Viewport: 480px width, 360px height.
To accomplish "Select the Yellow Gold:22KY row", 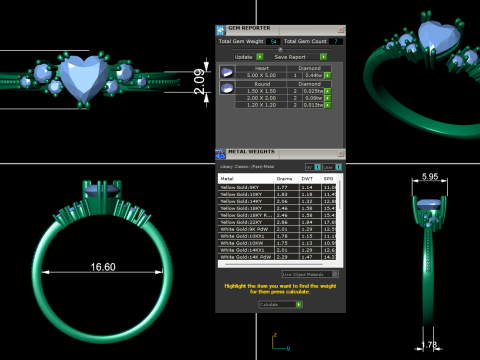I will (x=277, y=222).
